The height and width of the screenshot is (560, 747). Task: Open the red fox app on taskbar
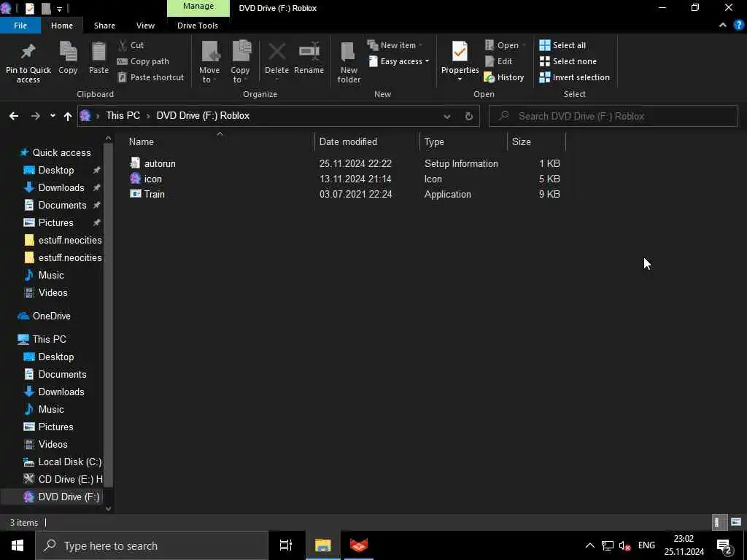(359, 545)
